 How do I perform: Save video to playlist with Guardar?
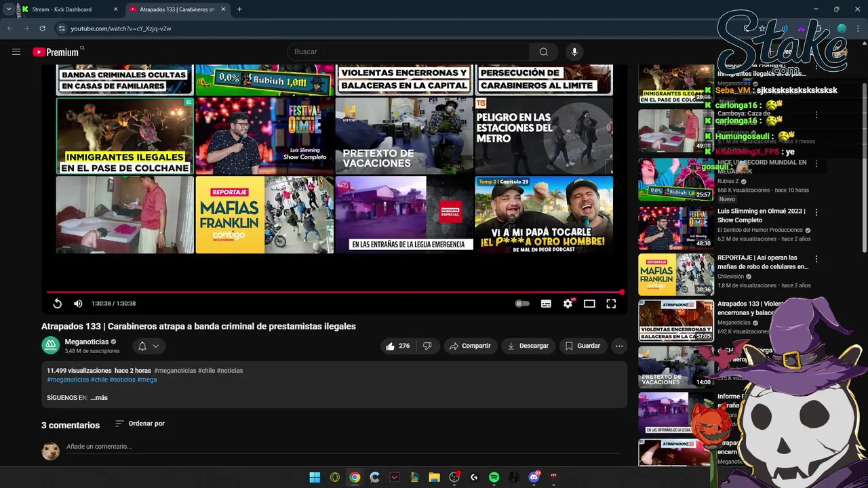[583, 346]
